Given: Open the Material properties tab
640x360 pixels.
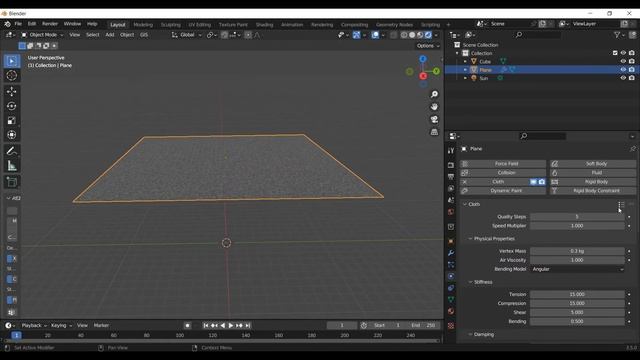Looking at the screenshot, I should pyautogui.click(x=451, y=311).
